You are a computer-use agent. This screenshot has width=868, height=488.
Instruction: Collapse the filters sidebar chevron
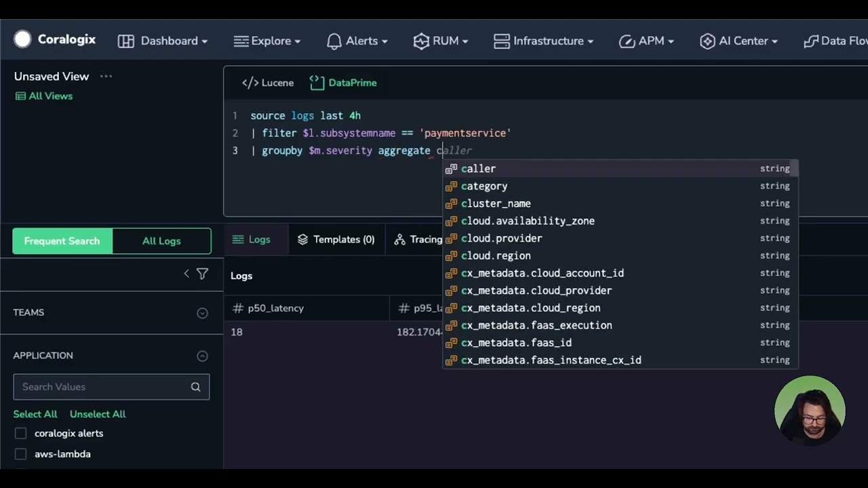pyautogui.click(x=186, y=273)
